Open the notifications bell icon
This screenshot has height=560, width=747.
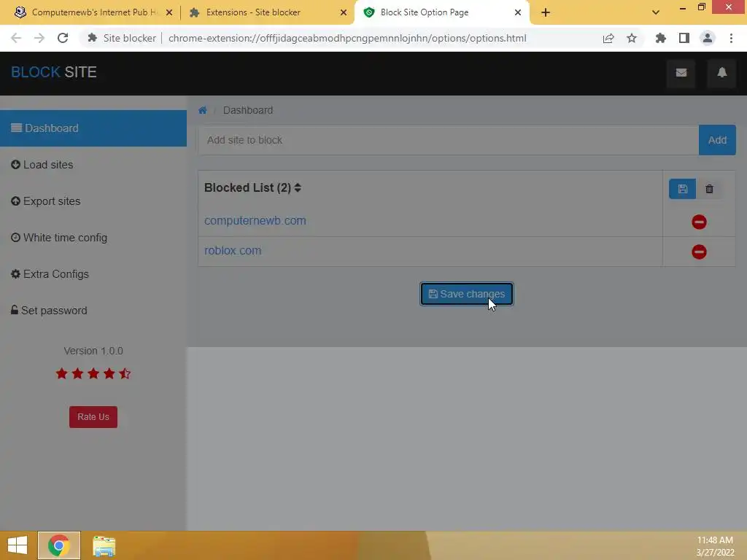coord(722,72)
